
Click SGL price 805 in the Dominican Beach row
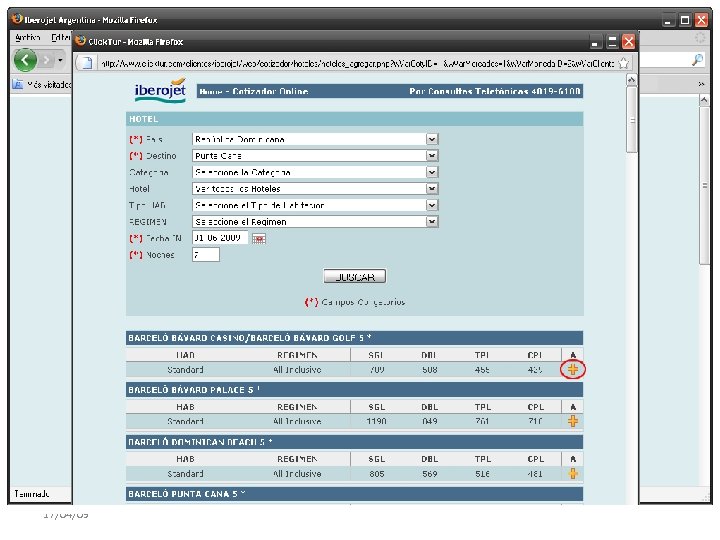coord(377,473)
